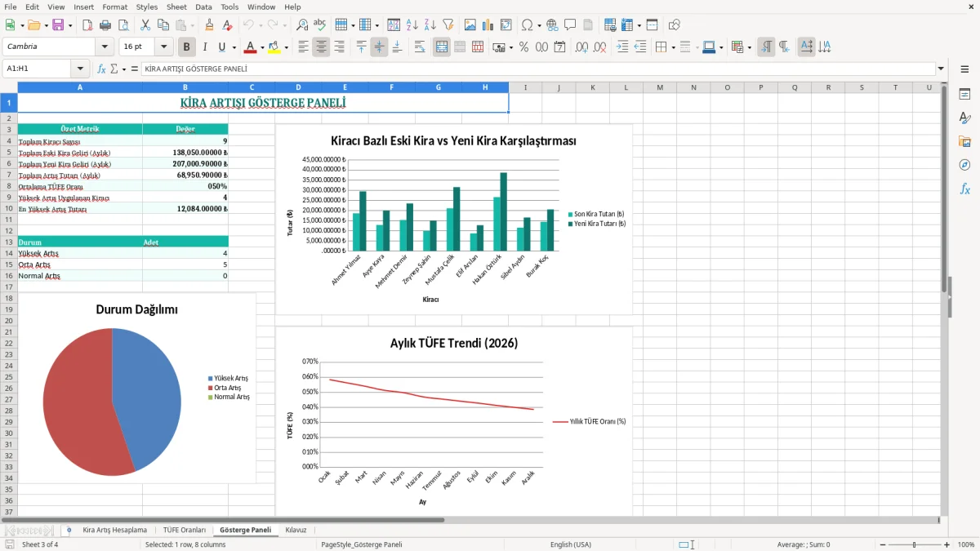Open the sidebar Styles panel icon

tap(964, 118)
